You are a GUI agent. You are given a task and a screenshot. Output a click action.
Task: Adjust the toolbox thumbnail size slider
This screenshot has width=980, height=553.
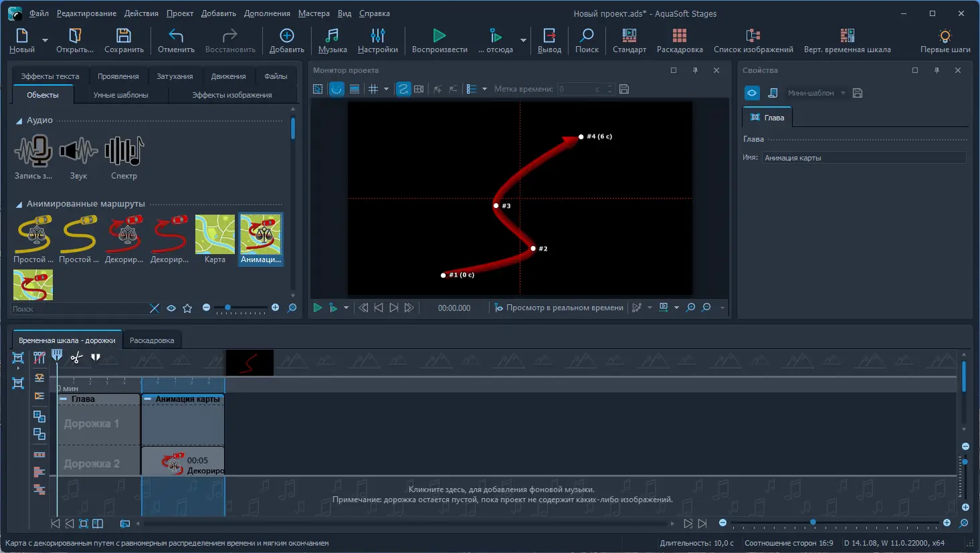[x=228, y=308]
